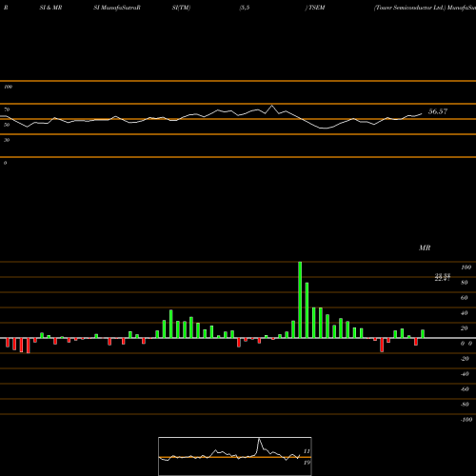Click the 30 label on the RSI axis

coord(7,140)
